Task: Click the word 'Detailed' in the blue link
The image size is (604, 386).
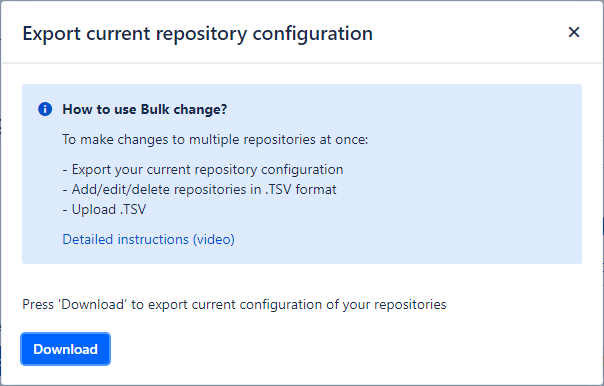Action: 88,239
